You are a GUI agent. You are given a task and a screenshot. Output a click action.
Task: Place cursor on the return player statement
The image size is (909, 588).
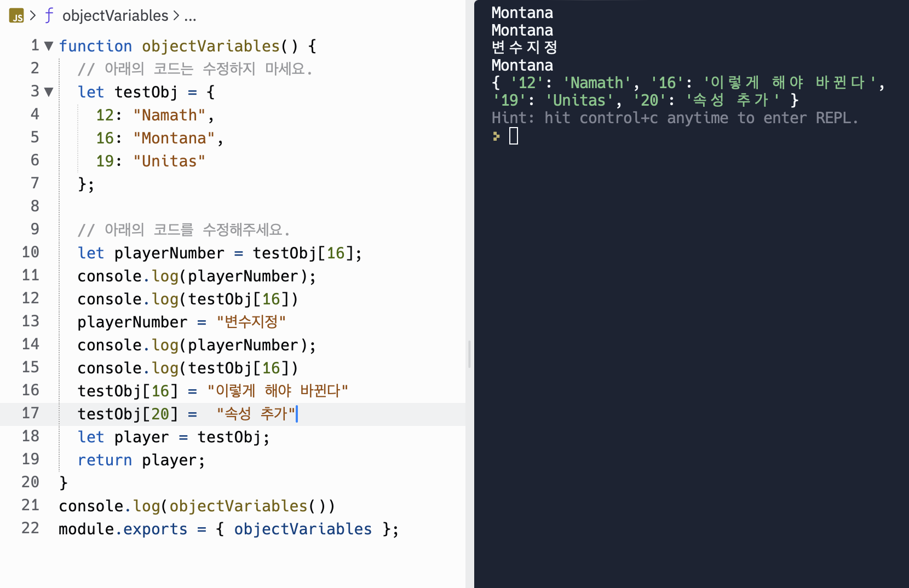tap(140, 459)
